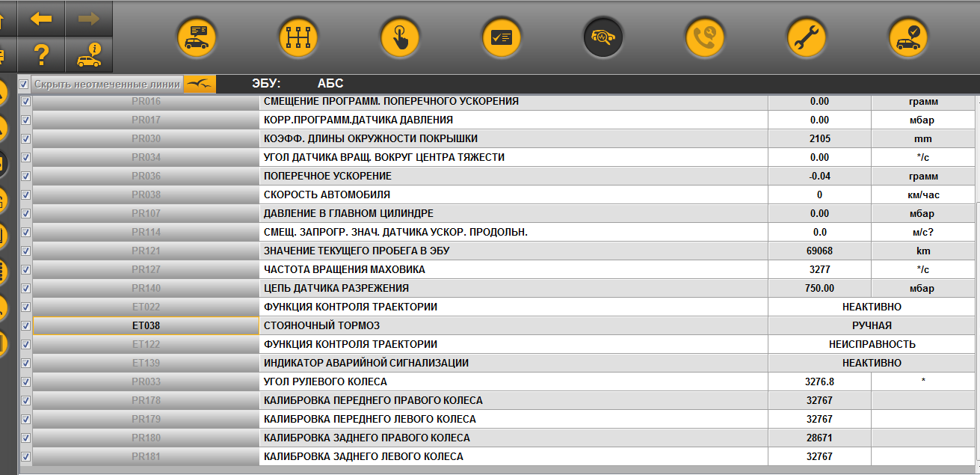The width and height of the screenshot is (980, 475).
Task: Uncheck the PR181 row checkbox
Action: [25, 456]
